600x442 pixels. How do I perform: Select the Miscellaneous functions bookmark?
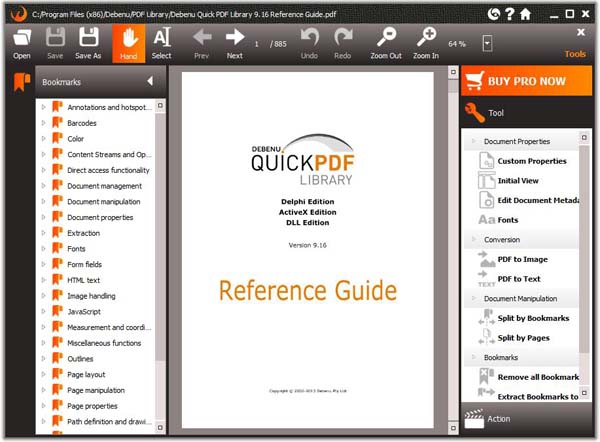104,343
